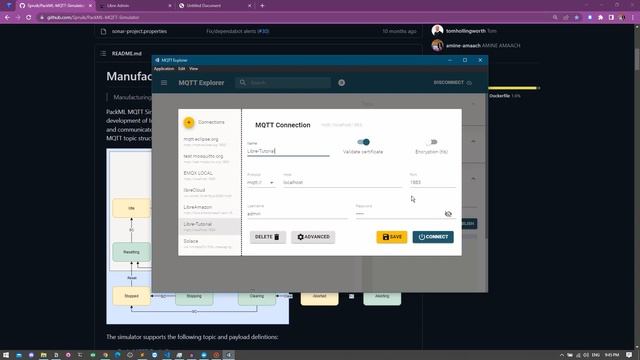This screenshot has height=360, width=640.
Task: Click the Windows Start button
Action: click(6, 355)
